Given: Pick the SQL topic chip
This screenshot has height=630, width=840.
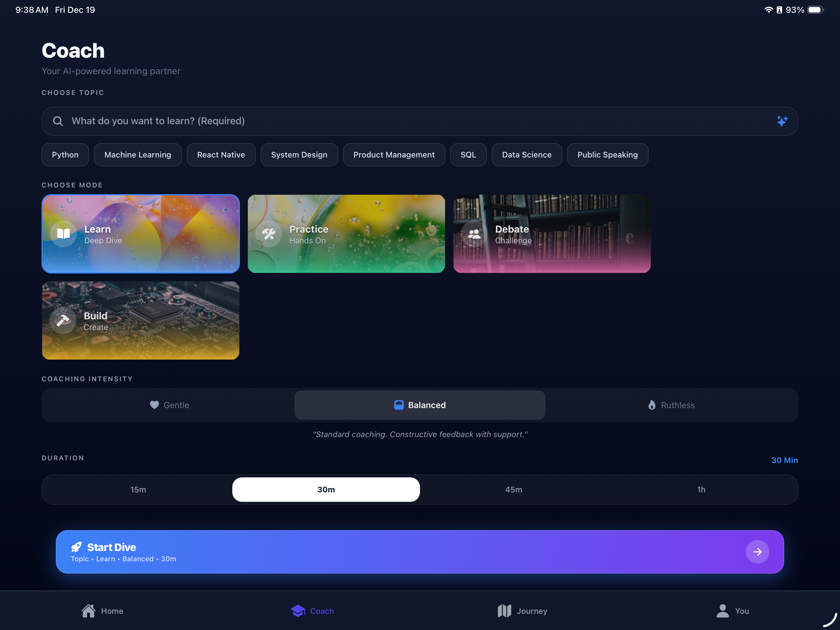Looking at the screenshot, I should [468, 154].
